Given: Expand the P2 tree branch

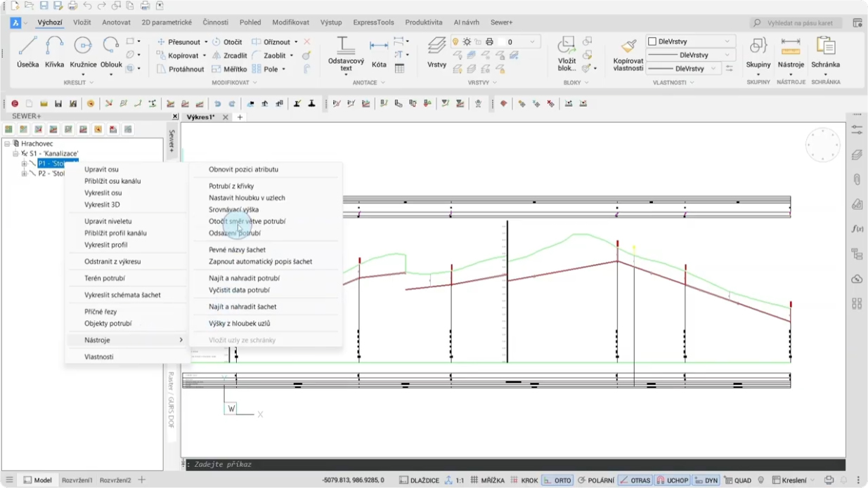Looking at the screenshot, I should point(24,173).
